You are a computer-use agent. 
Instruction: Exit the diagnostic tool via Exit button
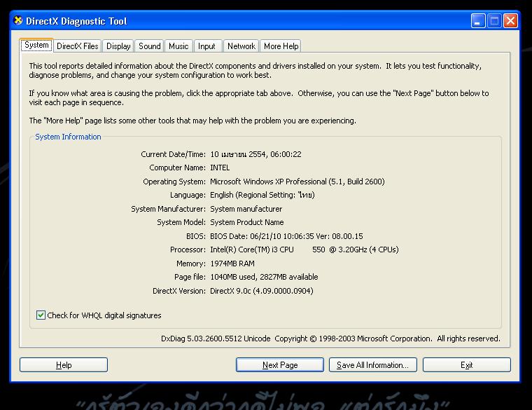(x=466, y=365)
